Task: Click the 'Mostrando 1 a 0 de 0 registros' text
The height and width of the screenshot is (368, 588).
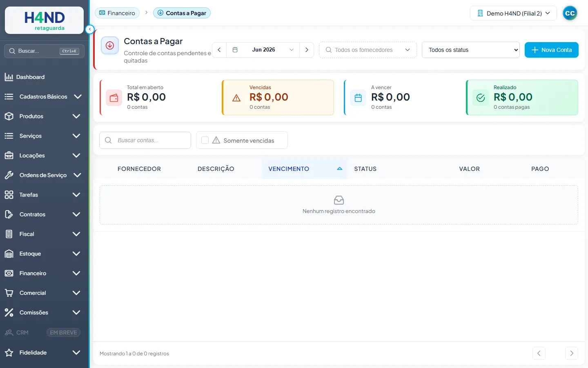Action: click(x=134, y=354)
